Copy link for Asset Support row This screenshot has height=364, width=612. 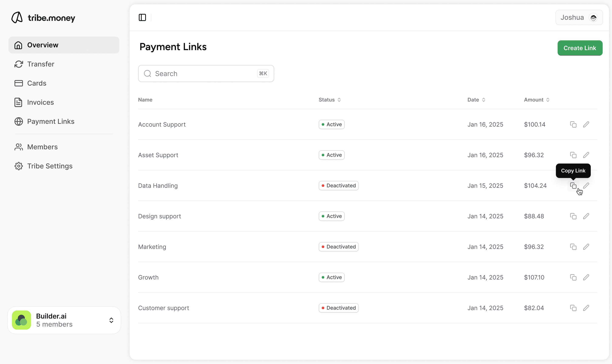coord(573,155)
